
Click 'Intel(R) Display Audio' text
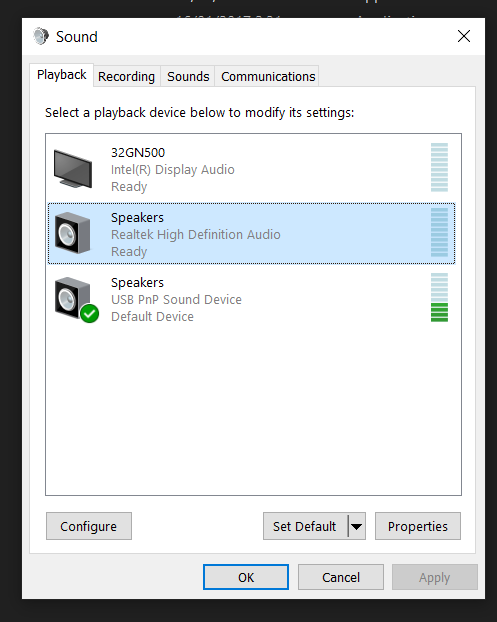click(173, 170)
